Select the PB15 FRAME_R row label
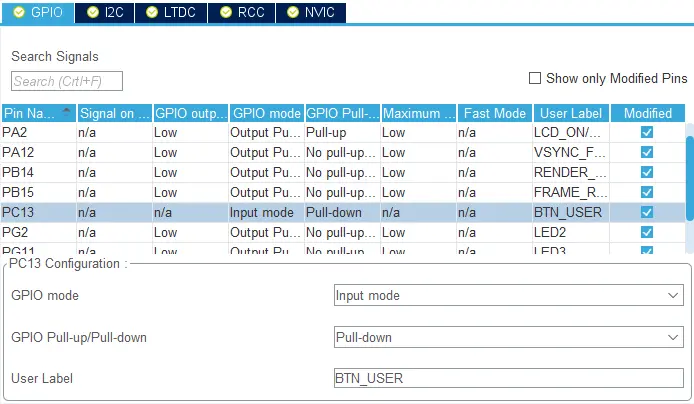 (570, 192)
